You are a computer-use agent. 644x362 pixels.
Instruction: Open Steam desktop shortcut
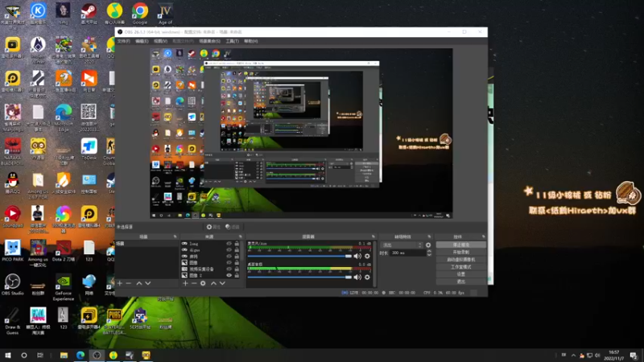point(89,13)
